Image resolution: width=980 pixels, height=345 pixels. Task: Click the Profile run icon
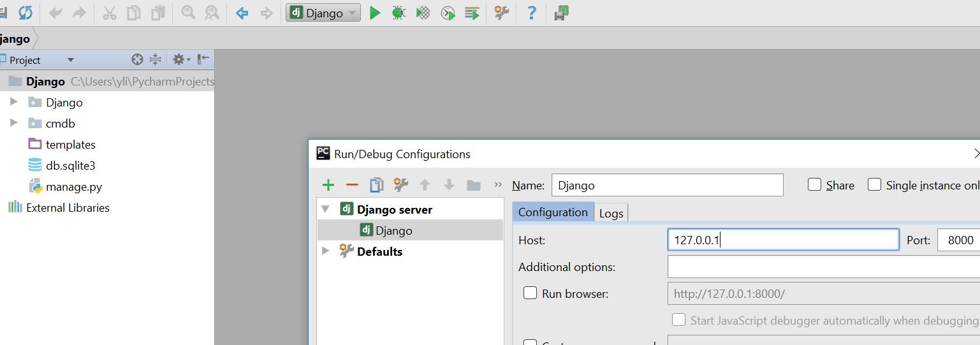pyautogui.click(x=448, y=13)
